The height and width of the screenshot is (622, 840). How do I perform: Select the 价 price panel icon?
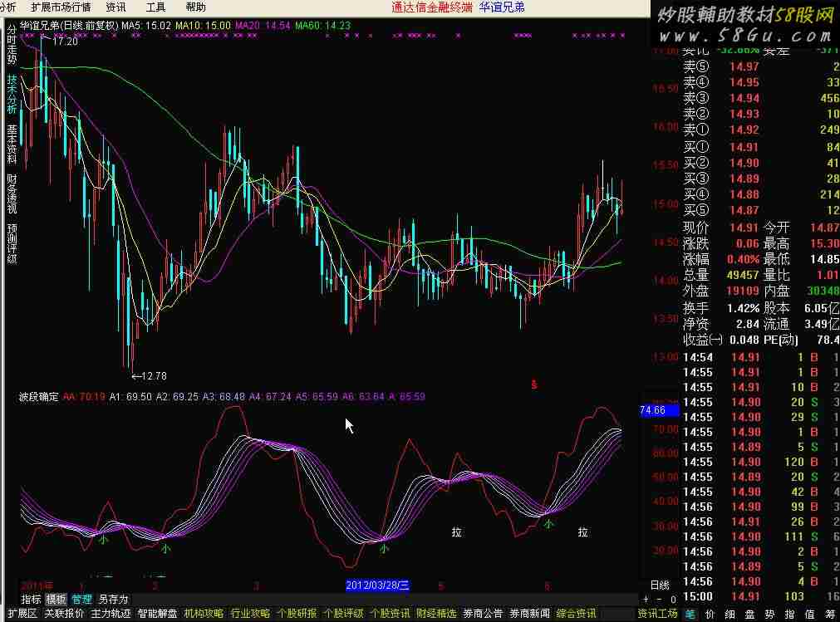point(711,615)
